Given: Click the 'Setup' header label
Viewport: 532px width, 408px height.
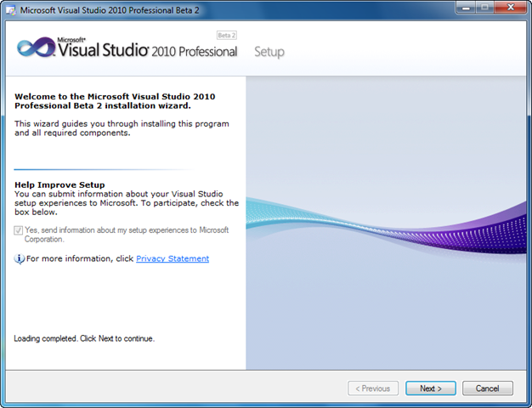Looking at the screenshot, I should pos(269,52).
